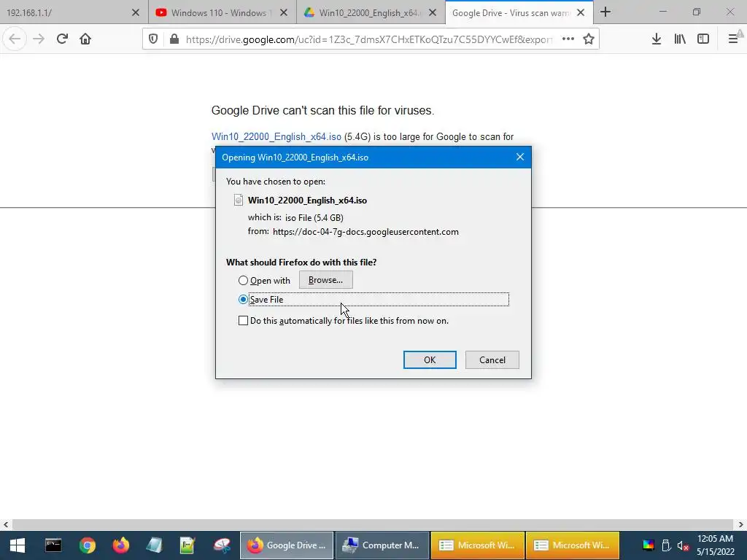Toggle the sidebar view icon
The height and width of the screenshot is (560, 747).
click(x=703, y=39)
